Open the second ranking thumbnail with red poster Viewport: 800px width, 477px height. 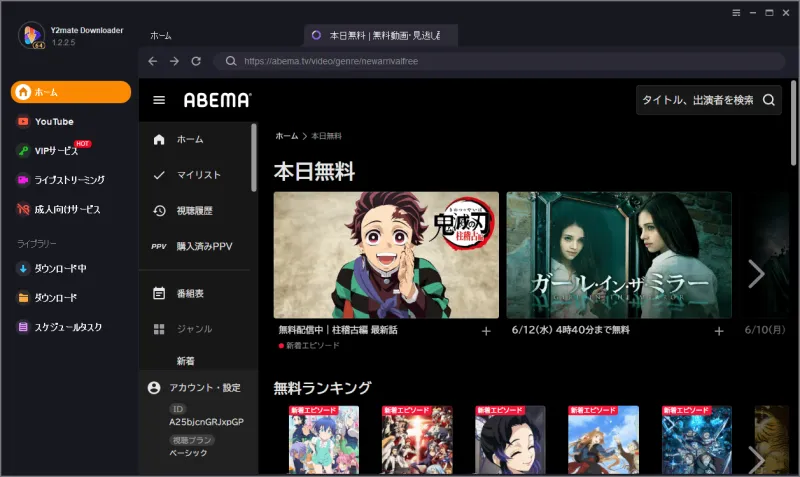click(x=417, y=440)
